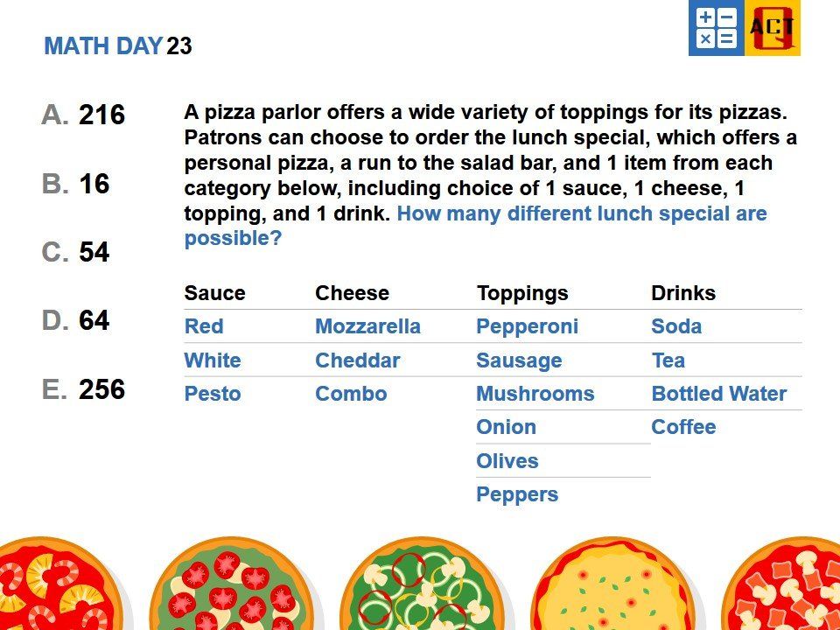Click Bottled Water under Drinks
Viewport: 840px width, 630px height.
coord(719,394)
